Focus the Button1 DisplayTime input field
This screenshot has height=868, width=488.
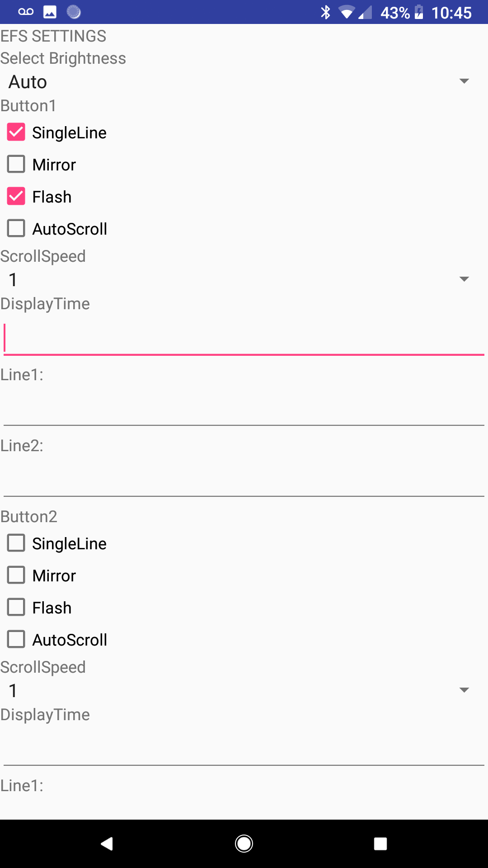[x=244, y=338]
